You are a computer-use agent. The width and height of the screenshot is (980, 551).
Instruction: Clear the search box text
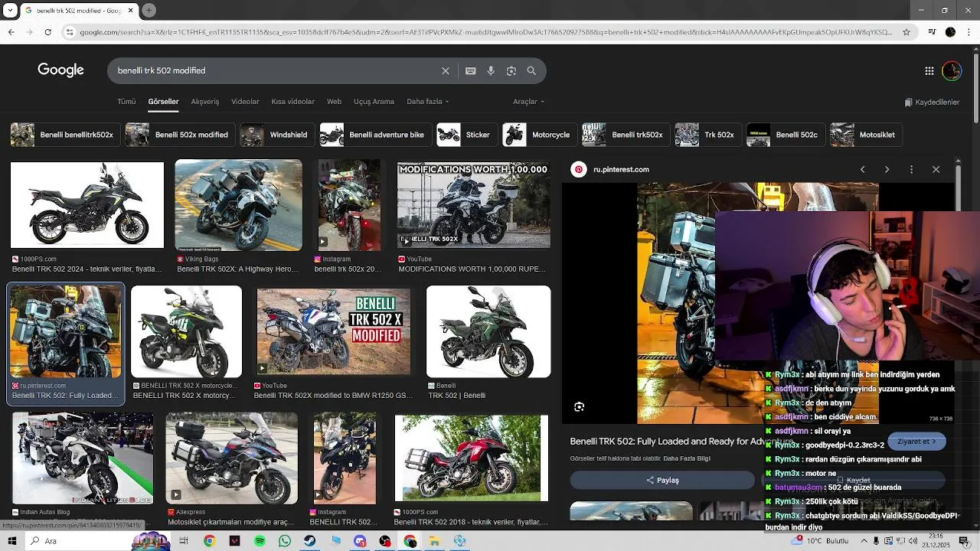(446, 70)
